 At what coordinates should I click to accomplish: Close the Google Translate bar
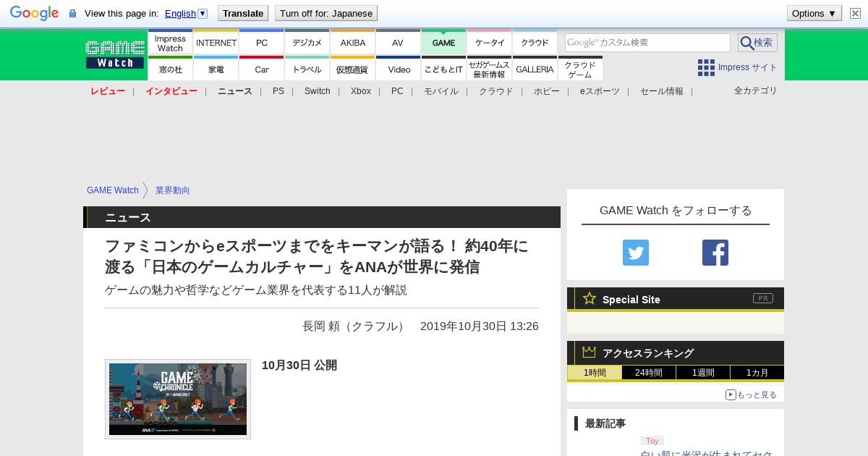854,13
